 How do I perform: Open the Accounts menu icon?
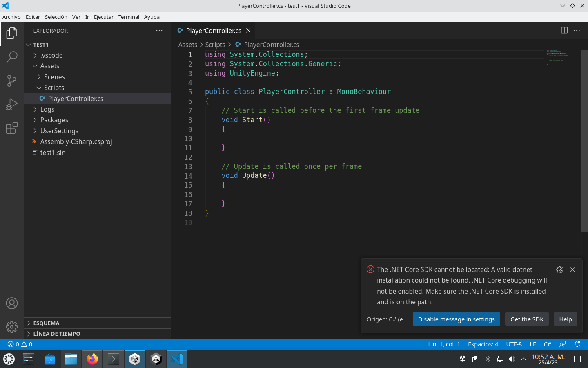[12, 303]
